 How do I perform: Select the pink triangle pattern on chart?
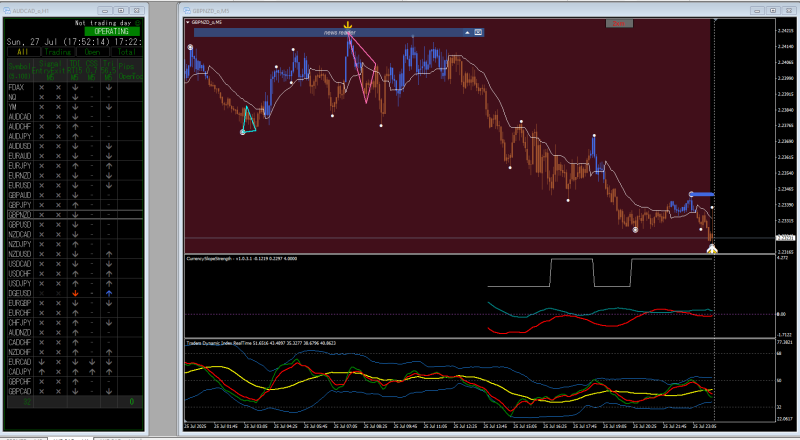[x=362, y=67]
